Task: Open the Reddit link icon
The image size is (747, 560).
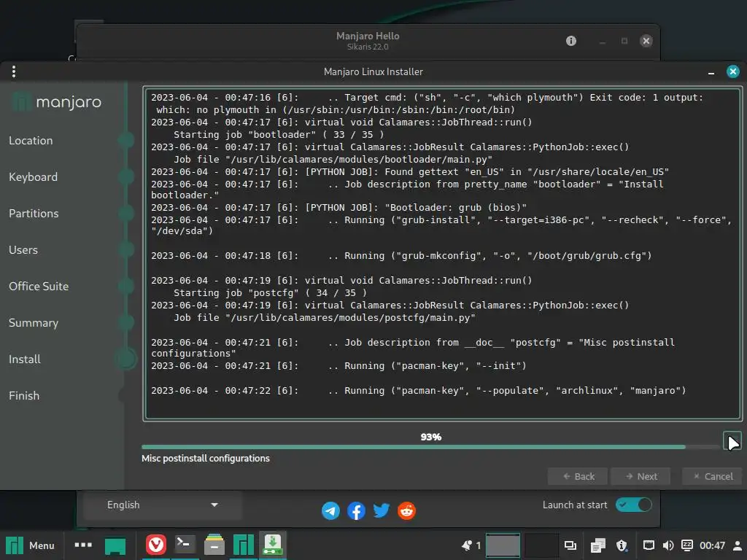Action: pyautogui.click(x=406, y=511)
